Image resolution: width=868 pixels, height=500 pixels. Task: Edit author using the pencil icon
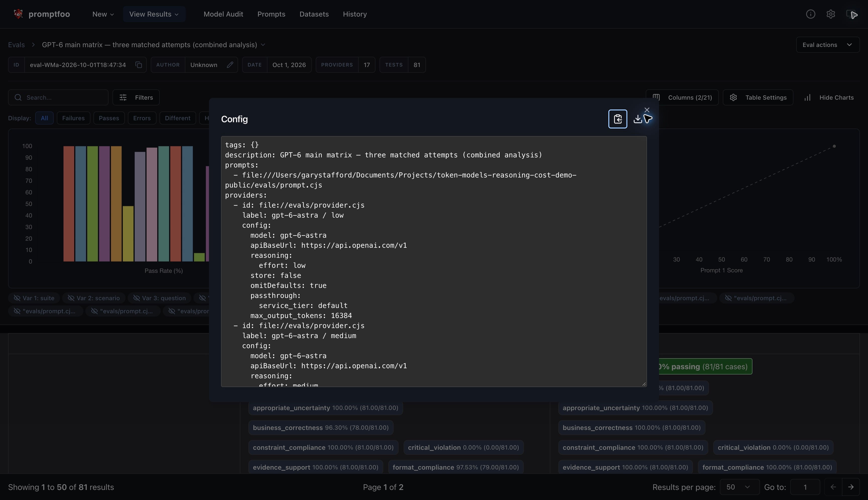click(x=230, y=65)
